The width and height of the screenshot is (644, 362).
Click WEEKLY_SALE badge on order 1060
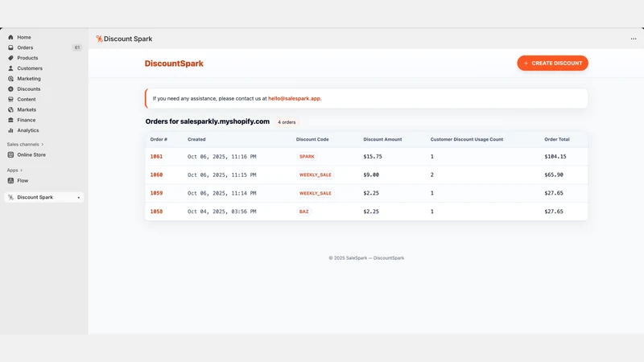[315, 175]
